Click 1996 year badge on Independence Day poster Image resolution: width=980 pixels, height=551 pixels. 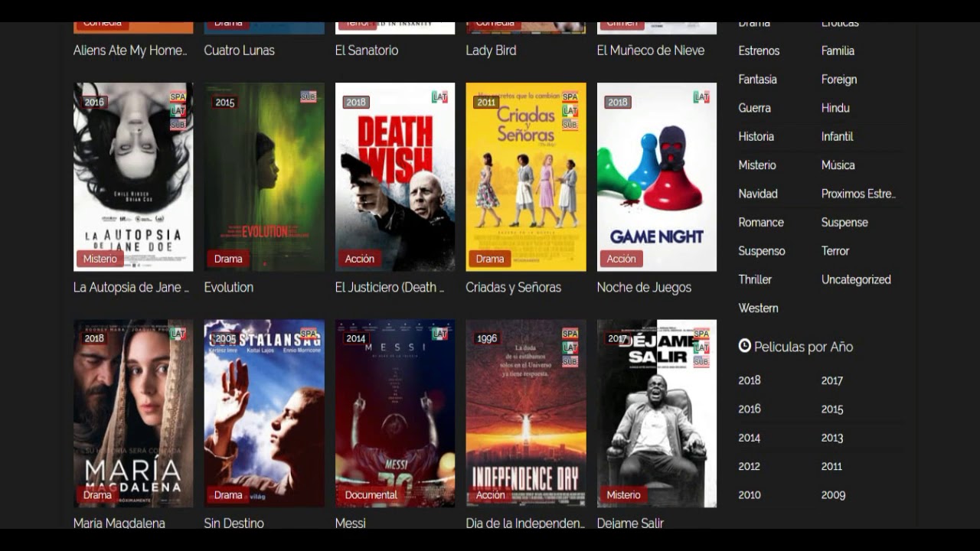pyautogui.click(x=487, y=338)
